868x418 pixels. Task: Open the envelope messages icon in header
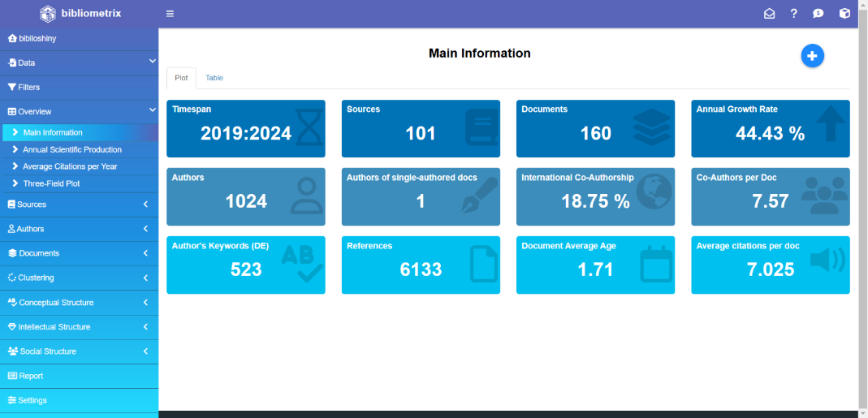point(769,14)
